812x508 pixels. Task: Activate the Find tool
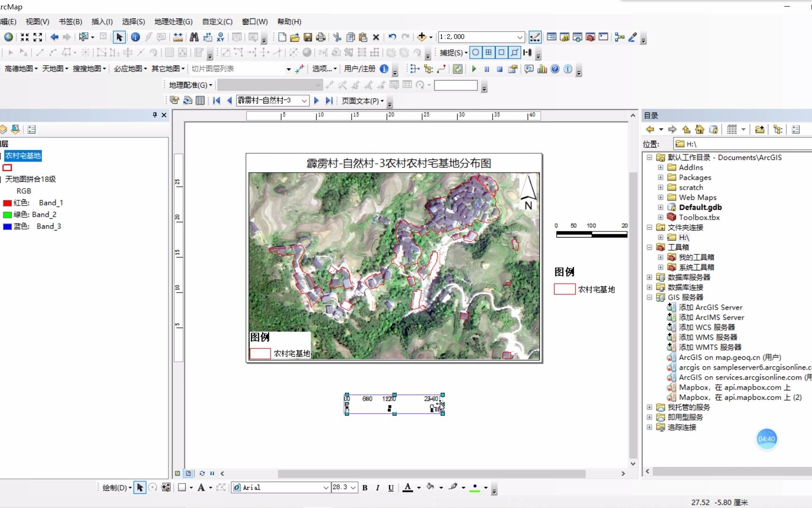(194, 37)
